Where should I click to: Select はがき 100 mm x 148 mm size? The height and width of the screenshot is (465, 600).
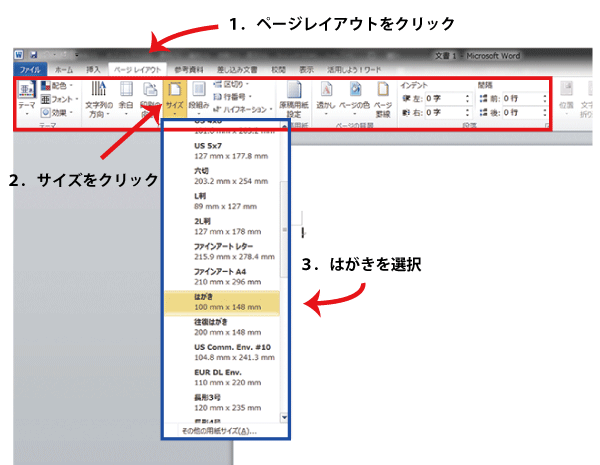click(x=222, y=302)
